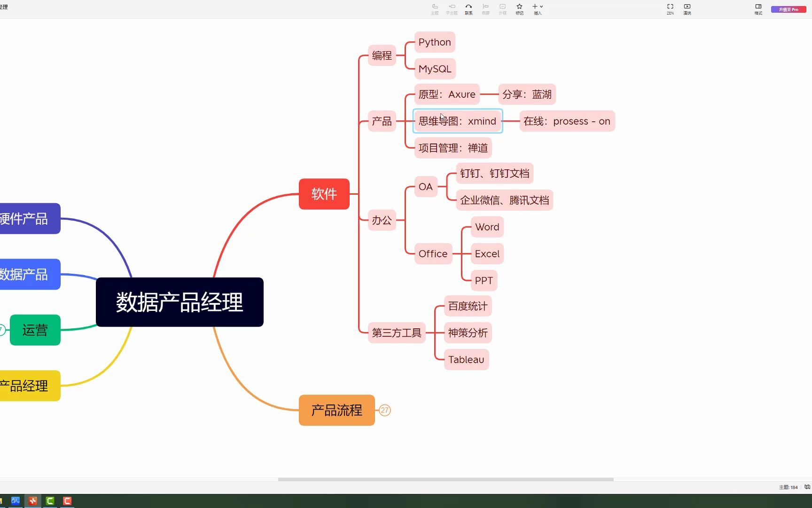
Task: Select the OA node
Action: [426, 187]
